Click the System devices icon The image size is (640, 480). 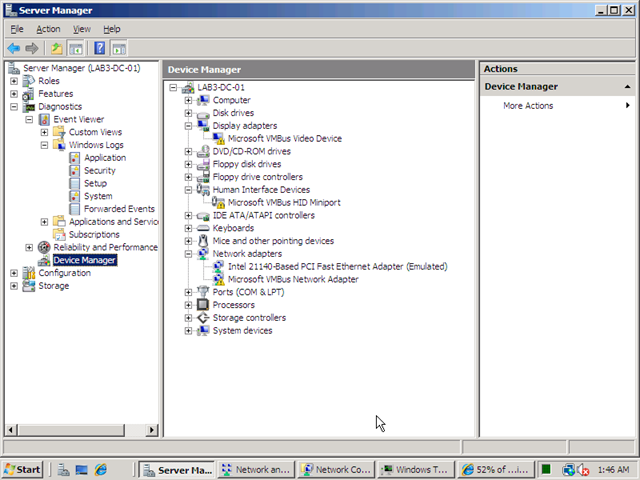pos(203,331)
